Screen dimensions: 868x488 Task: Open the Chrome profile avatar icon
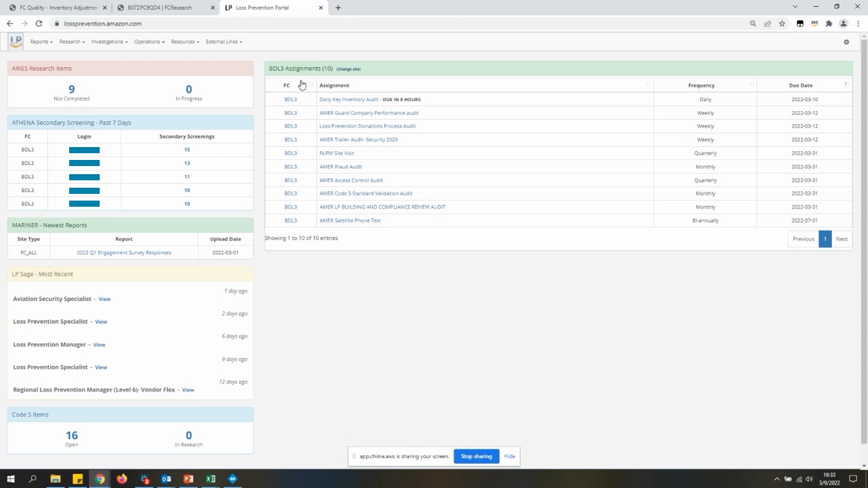pos(844,24)
